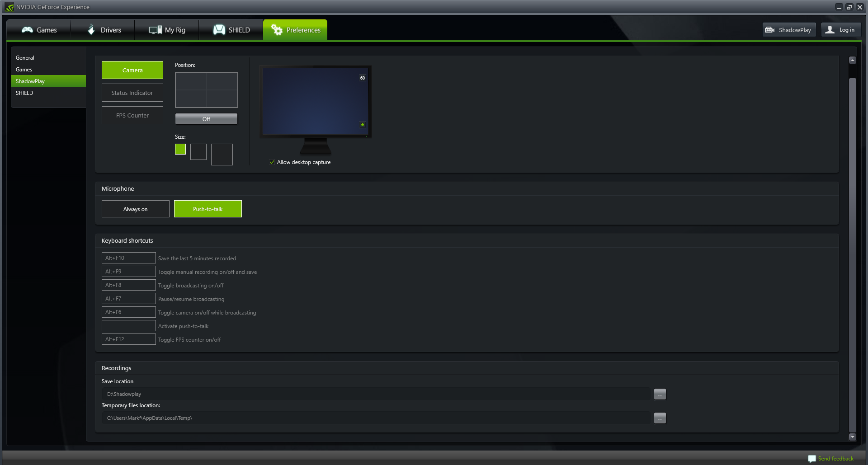Viewport: 868px width, 465px height.
Task: Select General in the preferences sidebar
Action: (48, 58)
